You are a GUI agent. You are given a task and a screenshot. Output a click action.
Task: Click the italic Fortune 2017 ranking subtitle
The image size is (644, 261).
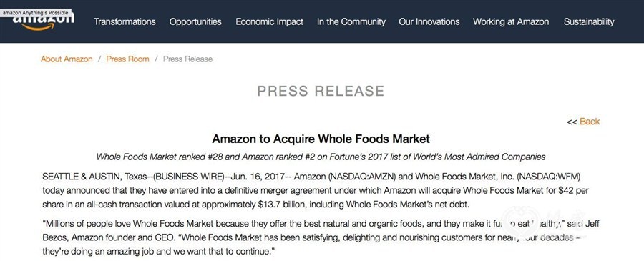[x=321, y=157]
